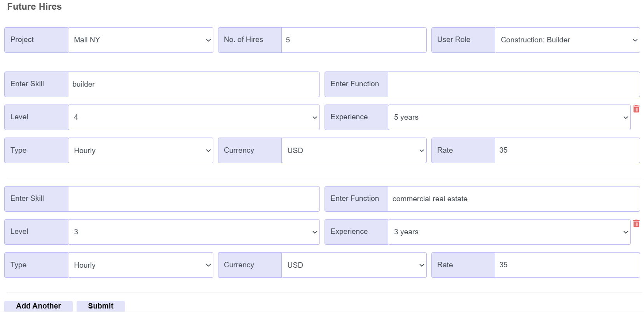Select the commercial real estate function field
Image resolution: width=644 pixels, height=312 pixels.
click(514, 199)
